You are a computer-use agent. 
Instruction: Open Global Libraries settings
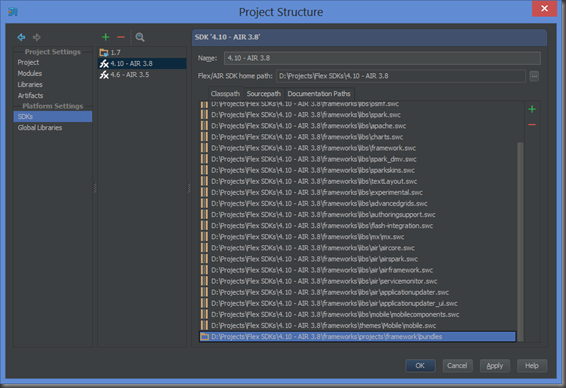click(x=53, y=128)
